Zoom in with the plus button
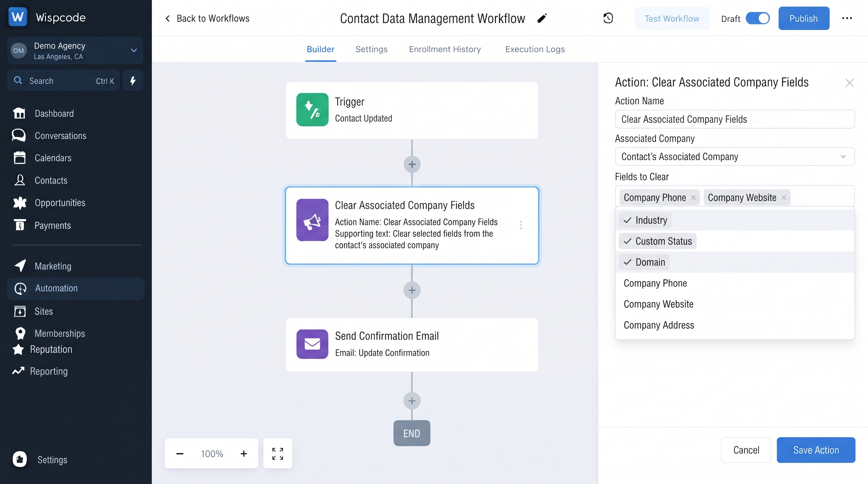 [243, 454]
